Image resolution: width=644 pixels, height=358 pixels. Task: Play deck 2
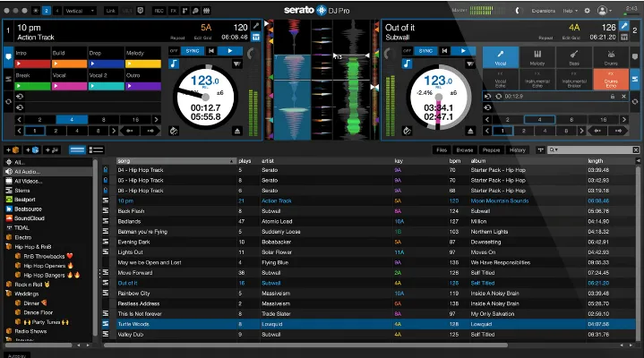463,51
